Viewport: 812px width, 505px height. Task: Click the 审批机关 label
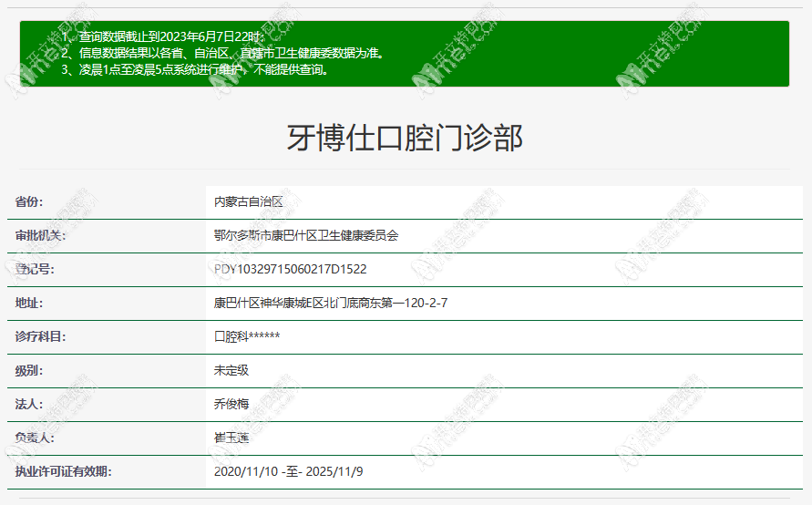(40, 236)
